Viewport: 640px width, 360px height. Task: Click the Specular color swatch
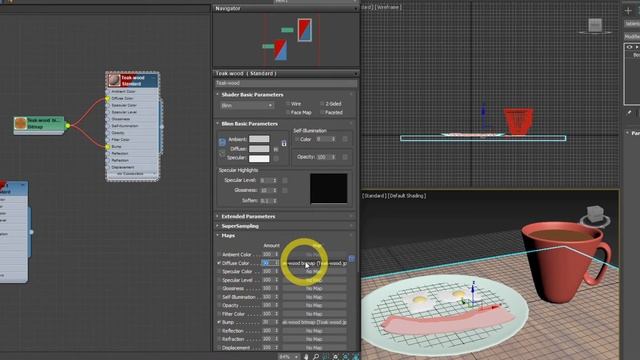click(x=259, y=158)
